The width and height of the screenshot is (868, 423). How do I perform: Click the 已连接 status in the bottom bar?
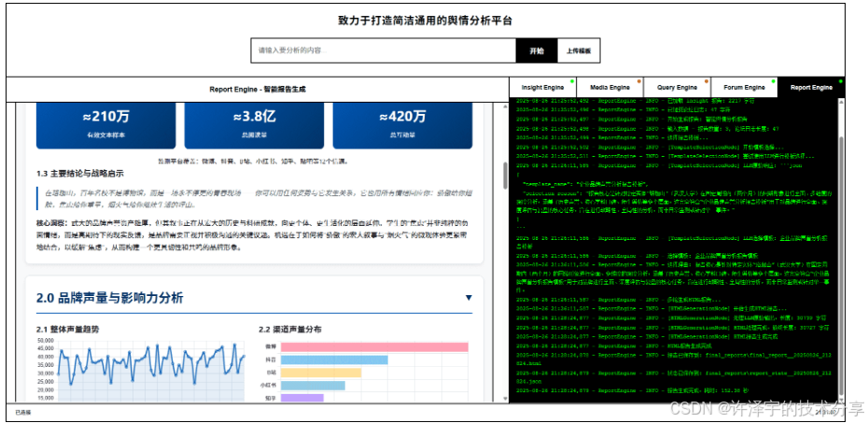23,412
